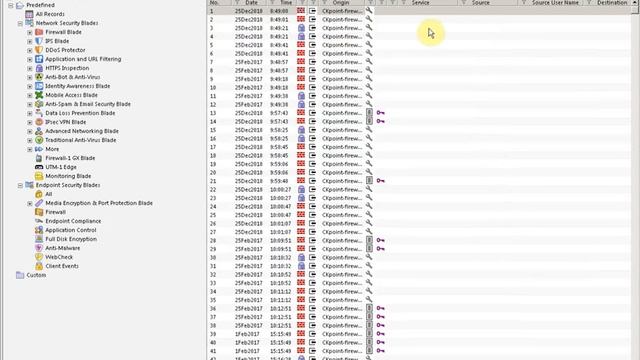Select Firewall under Endpoint Security Blades
Viewport: 640px width, 360px height.
(56, 212)
